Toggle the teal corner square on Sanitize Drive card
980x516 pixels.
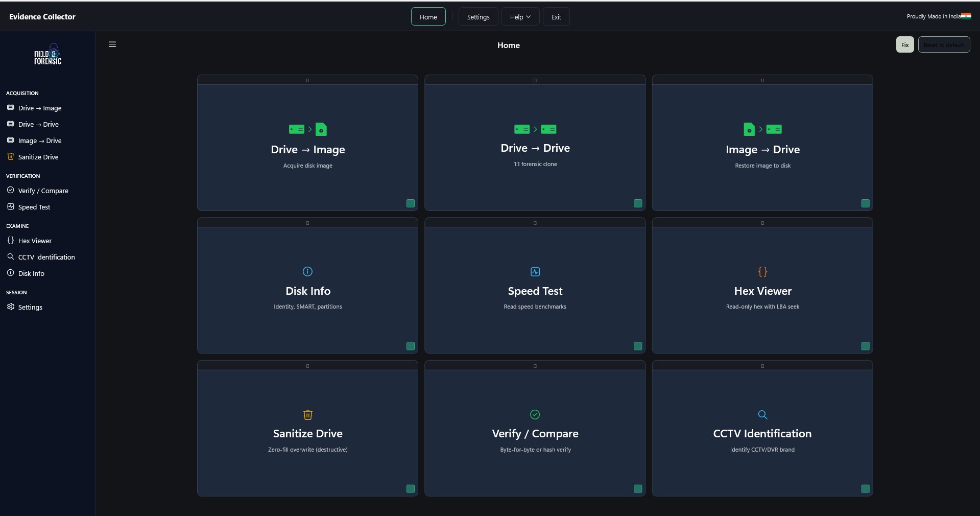point(411,488)
